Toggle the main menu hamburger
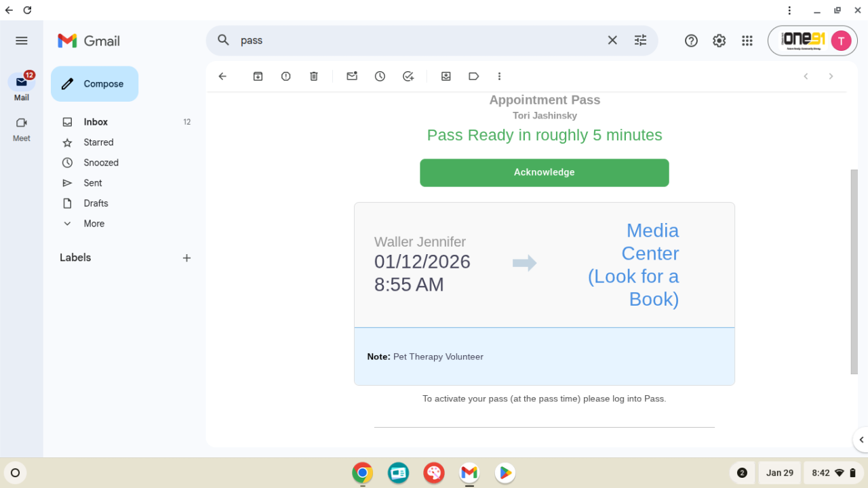 point(22,41)
